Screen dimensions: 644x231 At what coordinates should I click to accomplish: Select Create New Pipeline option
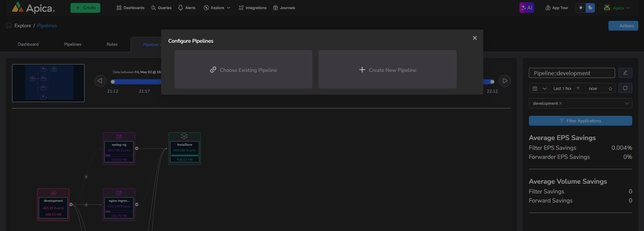pos(387,70)
